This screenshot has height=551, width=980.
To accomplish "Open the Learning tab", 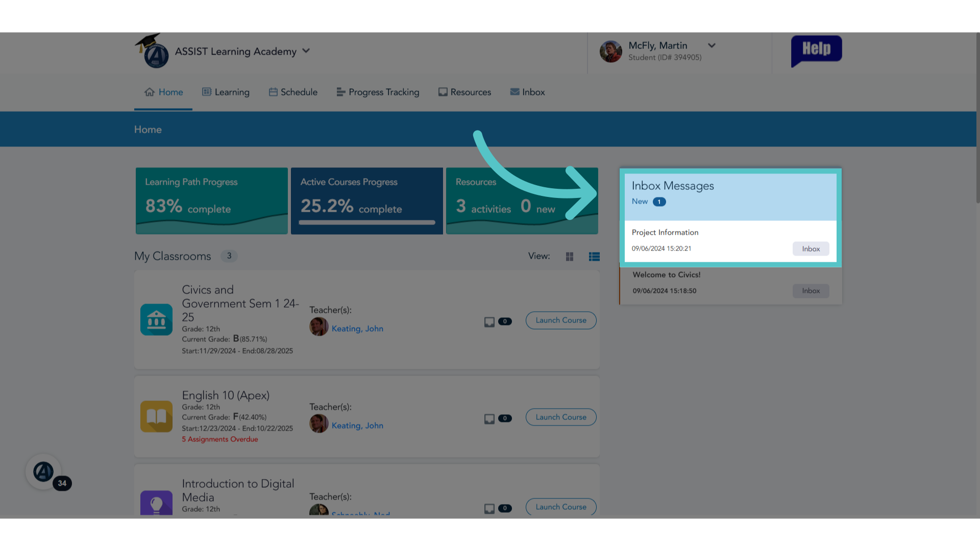I will tap(226, 92).
